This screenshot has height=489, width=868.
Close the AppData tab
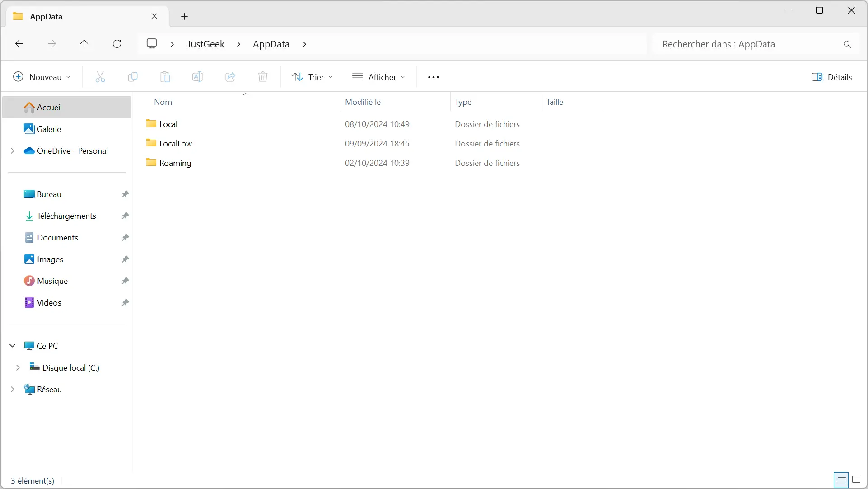coord(154,16)
